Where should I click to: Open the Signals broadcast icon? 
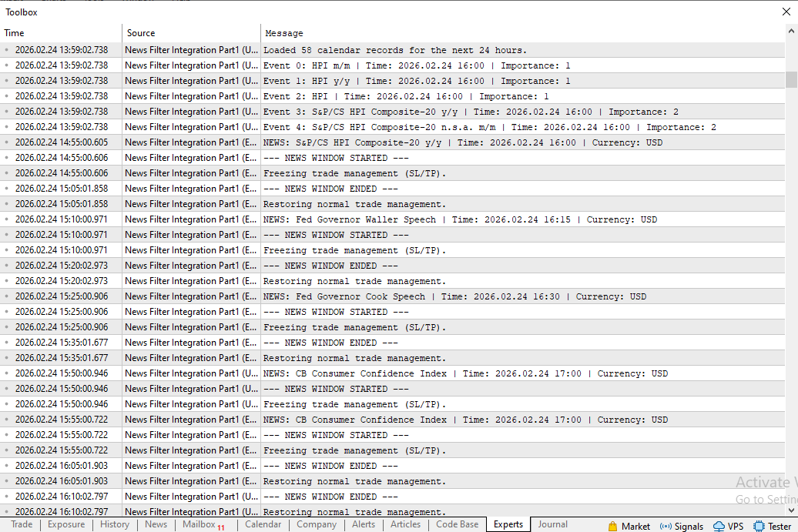click(x=666, y=526)
